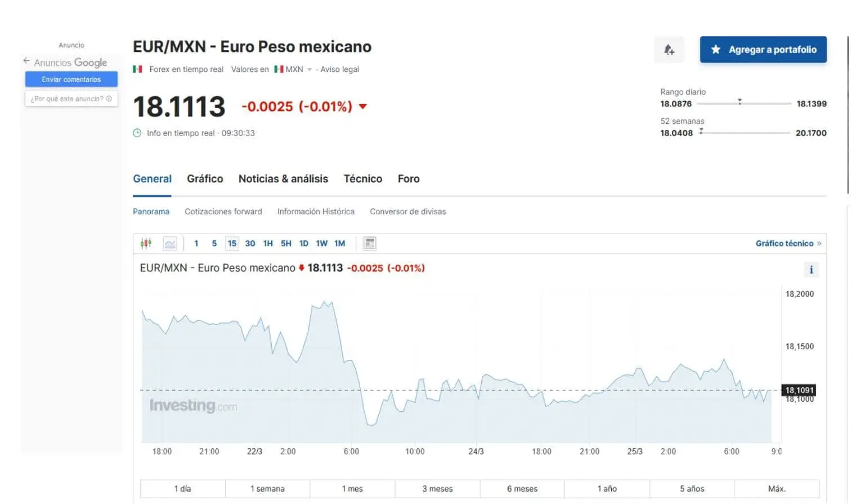The height and width of the screenshot is (504, 865).
Task: Open the Noticias & análisis tab
Action: pos(283,179)
